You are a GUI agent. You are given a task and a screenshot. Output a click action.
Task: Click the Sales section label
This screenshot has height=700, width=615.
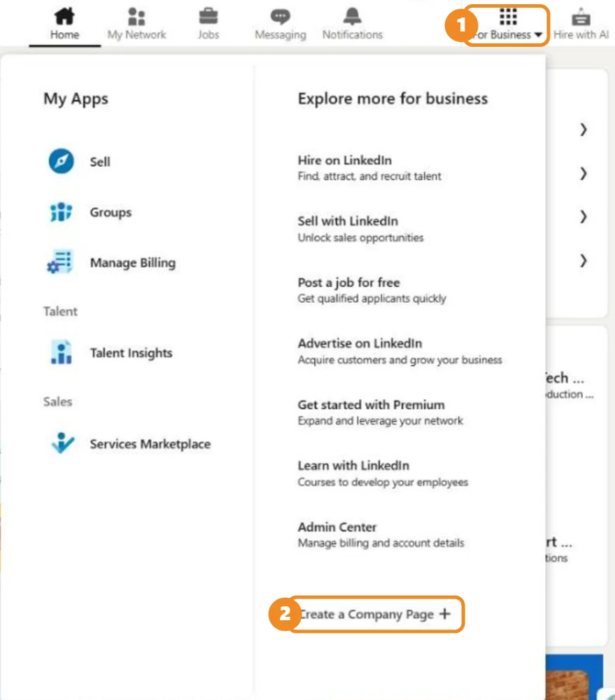click(57, 402)
